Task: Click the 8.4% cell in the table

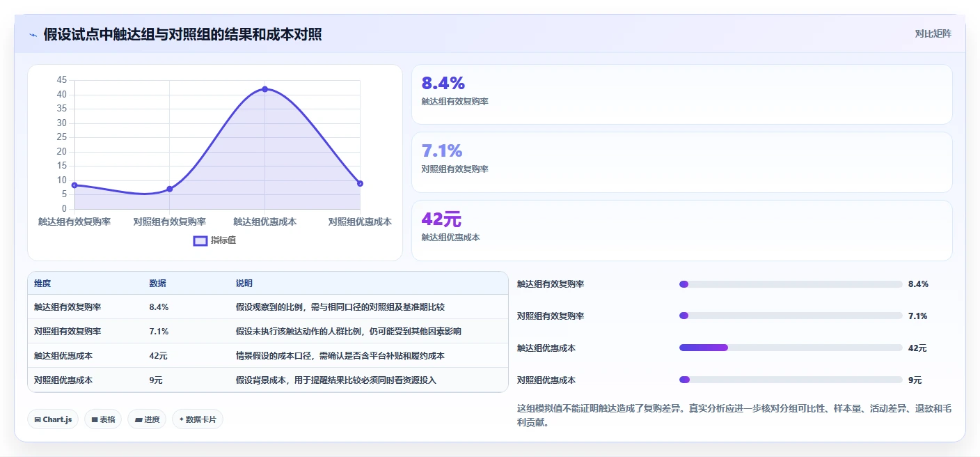Action: pyautogui.click(x=159, y=307)
